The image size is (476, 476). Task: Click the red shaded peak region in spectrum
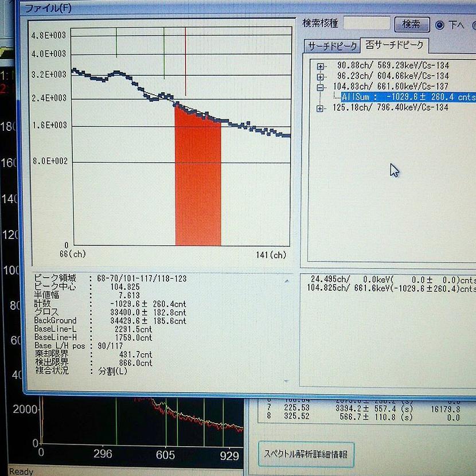click(x=198, y=184)
